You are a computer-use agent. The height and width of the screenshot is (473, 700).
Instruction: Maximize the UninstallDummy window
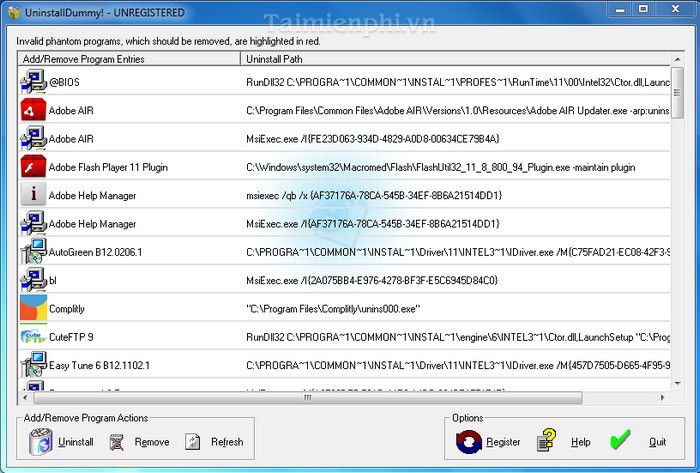(643, 9)
